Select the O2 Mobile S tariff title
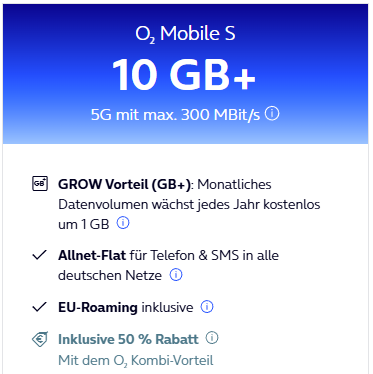This screenshot has height=374, width=373. coord(185,34)
